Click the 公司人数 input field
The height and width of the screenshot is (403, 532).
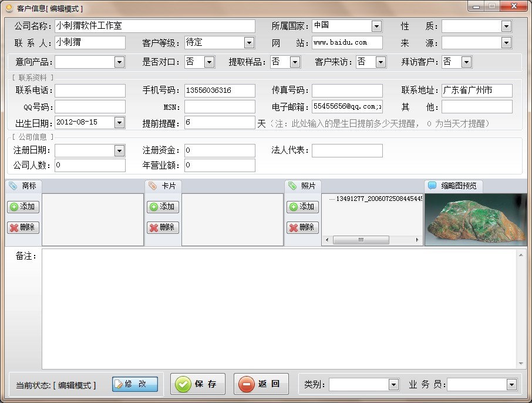(x=90, y=165)
